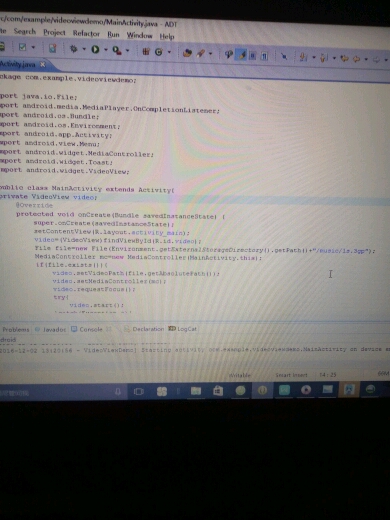Click the 'import android.widget.Toast;' line
Screen dimensions: 390x520
pyautogui.click(x=57, y=162)
